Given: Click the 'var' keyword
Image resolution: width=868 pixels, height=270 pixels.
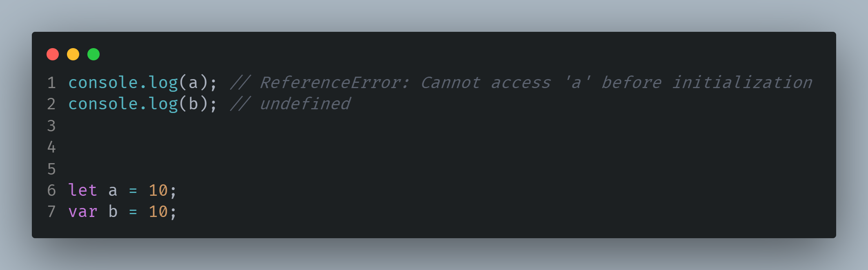Looking at the screenshot, I should (x=83, y=212).
